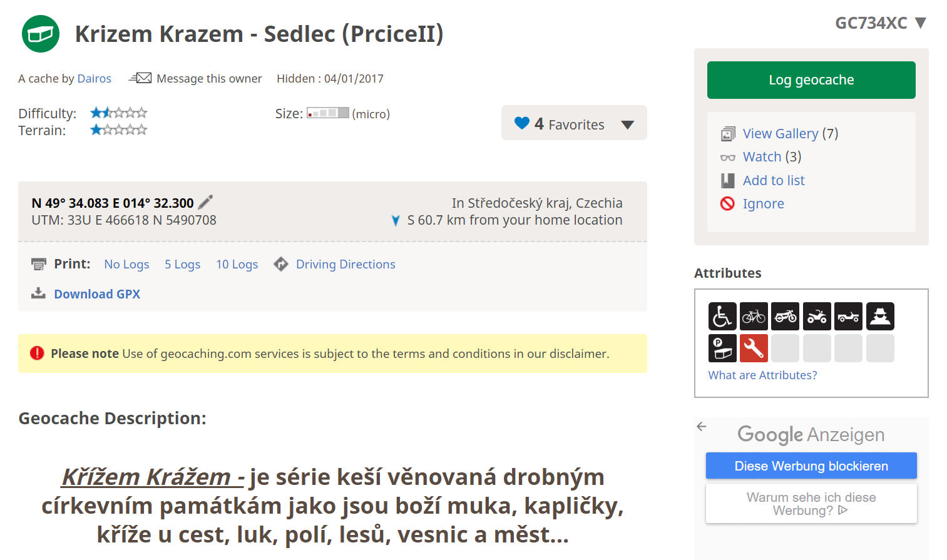This screenshot has width=947, height=560.
Task: Click the stealth required attribute icon
Action: click(880, 316)
